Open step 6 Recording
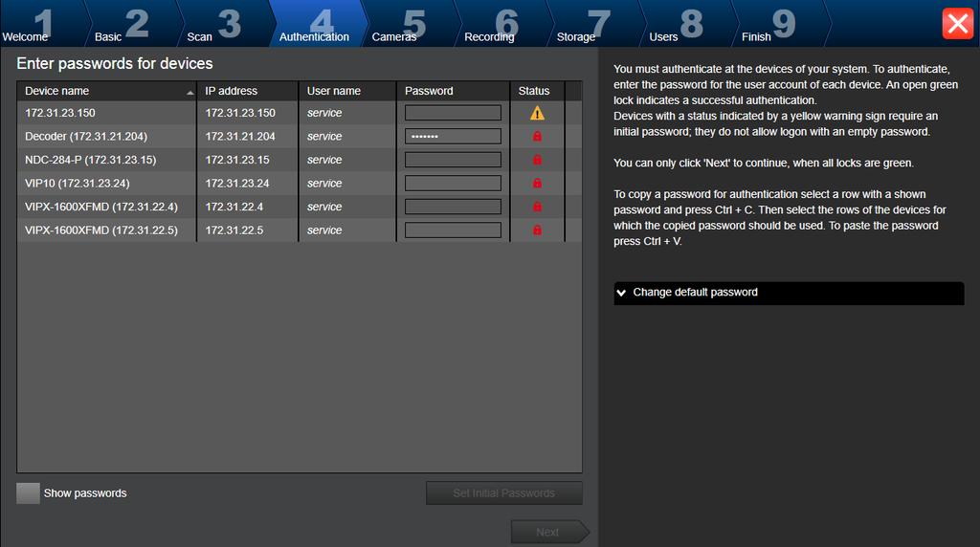980x547 pixels. [x=501, y=24]
